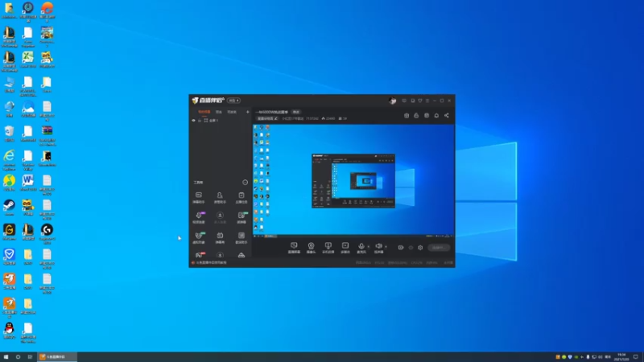Select the full-screen scene row
644x362 pixels.
point(221,120)
